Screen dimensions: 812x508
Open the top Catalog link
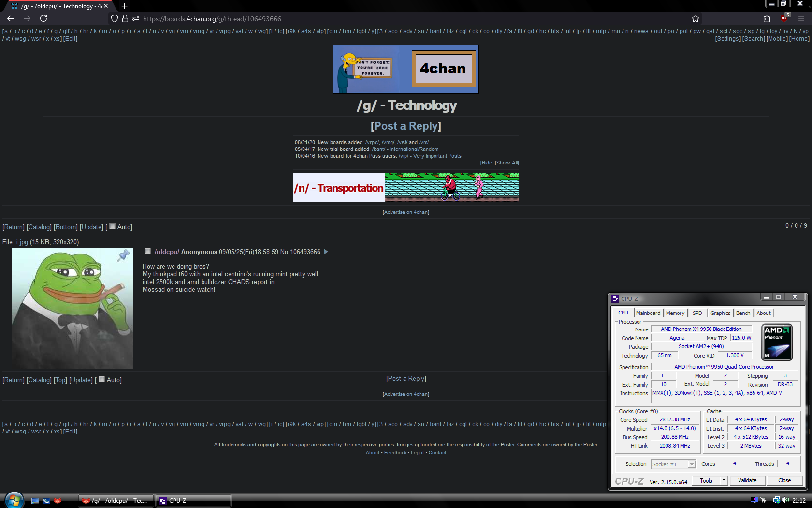click(39, 227)
